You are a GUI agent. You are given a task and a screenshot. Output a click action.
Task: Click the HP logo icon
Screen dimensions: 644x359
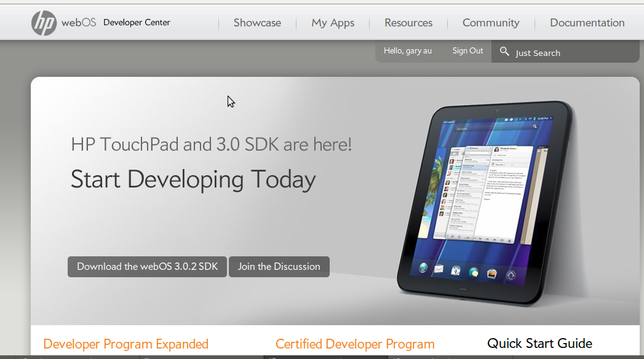44,23
